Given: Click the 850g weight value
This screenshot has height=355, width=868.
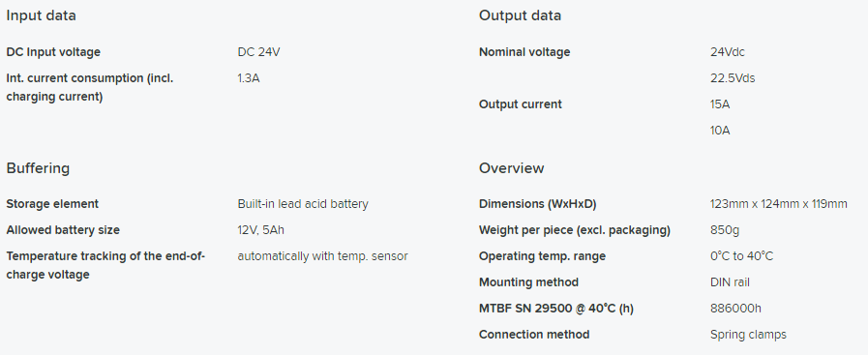Looking at the screenshot, I should point(724,230).
